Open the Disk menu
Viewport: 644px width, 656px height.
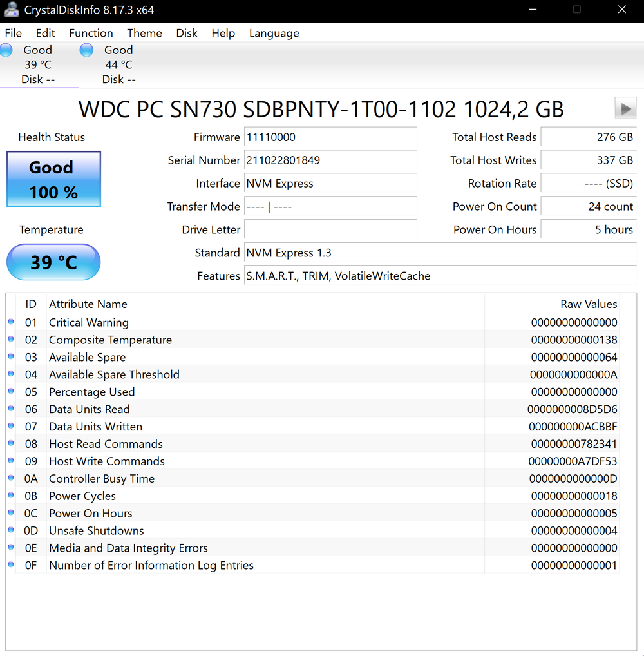point(187,33)
